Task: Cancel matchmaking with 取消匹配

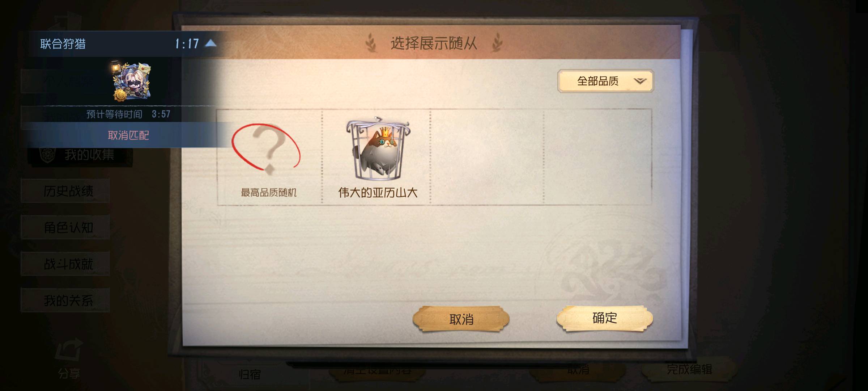Action: click(128, 135)
